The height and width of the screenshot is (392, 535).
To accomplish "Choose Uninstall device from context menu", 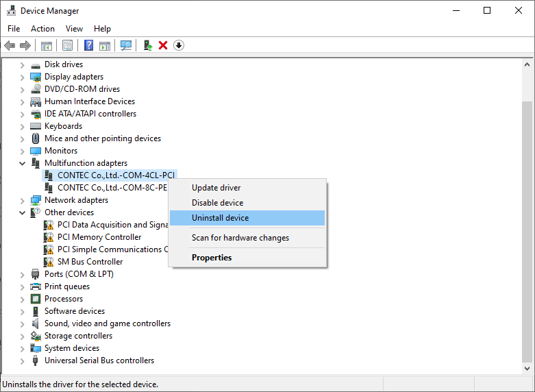I will 220,218.
